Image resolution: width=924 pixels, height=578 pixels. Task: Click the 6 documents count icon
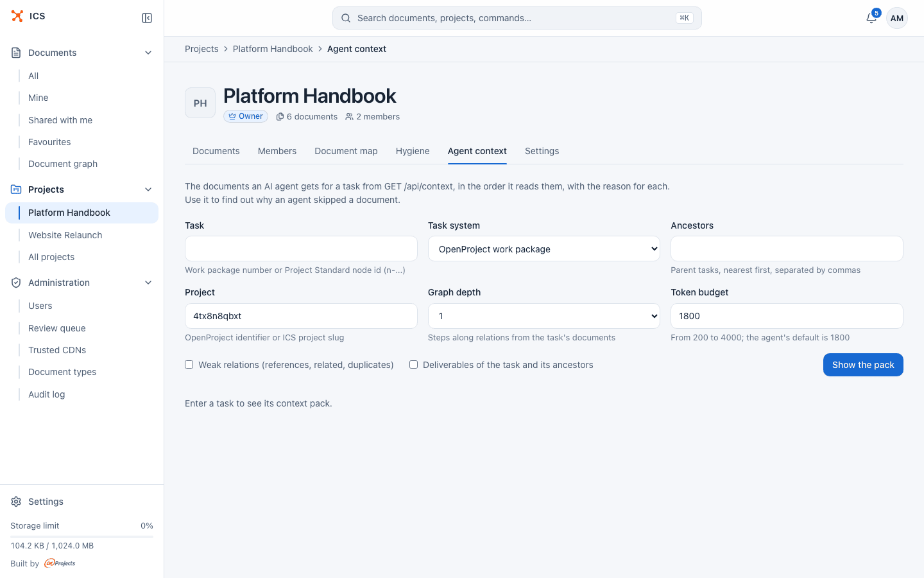click(280, 117)
